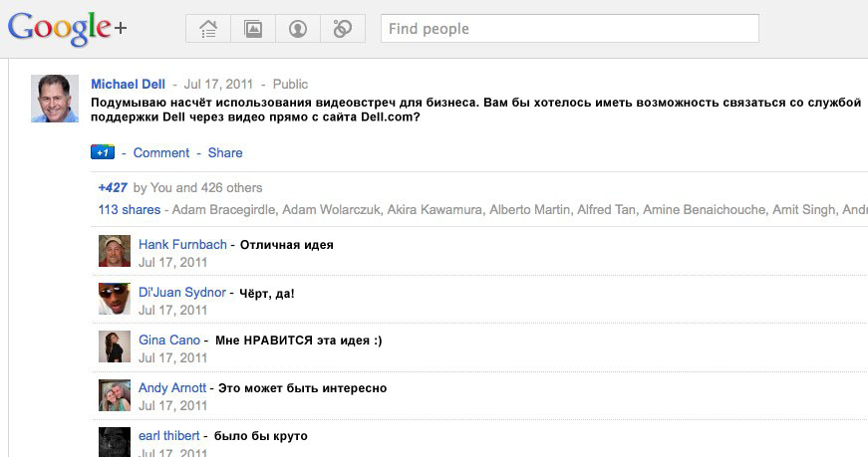Click the sharer name Alberto Martin
The height and width of the screenshot is (457, 868).
(530, 210)
